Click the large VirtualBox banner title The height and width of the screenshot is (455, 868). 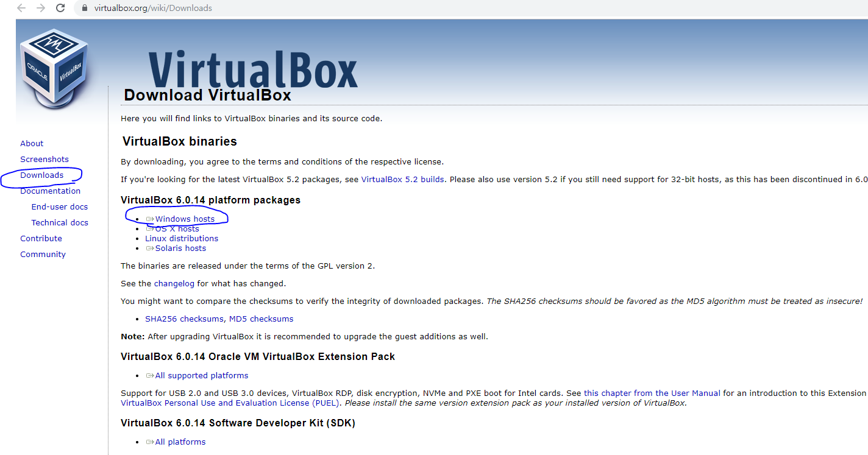252,69
